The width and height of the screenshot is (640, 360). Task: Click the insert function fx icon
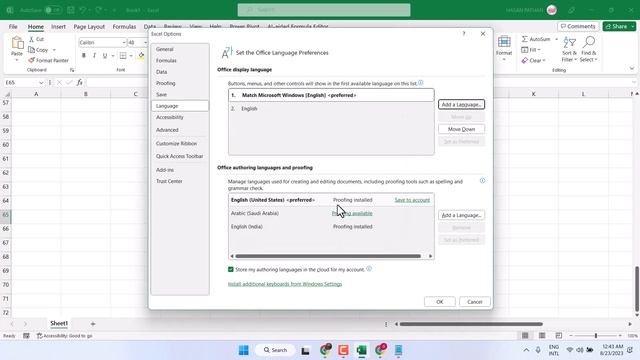tap(80, 82)
